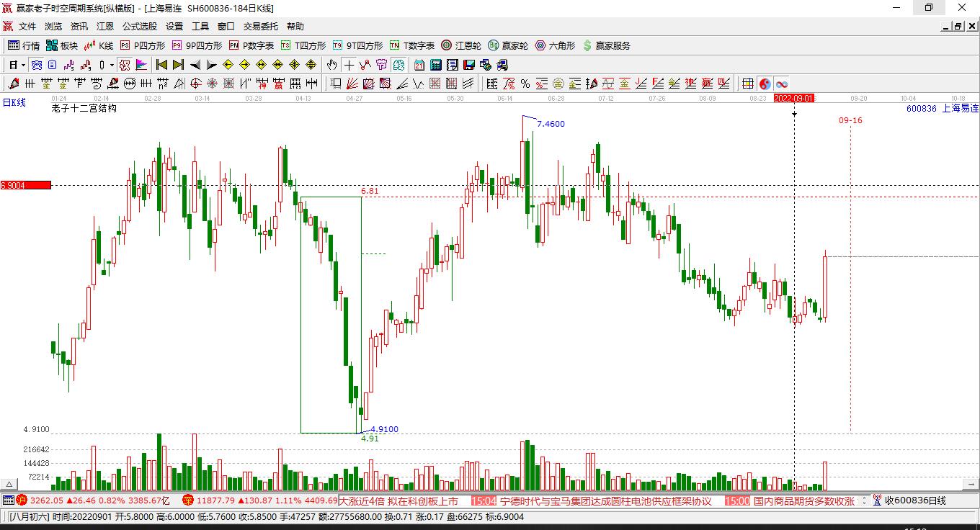Open the 文件 menu
This screenshot has width=980, height=530.
tap(27, 26)
